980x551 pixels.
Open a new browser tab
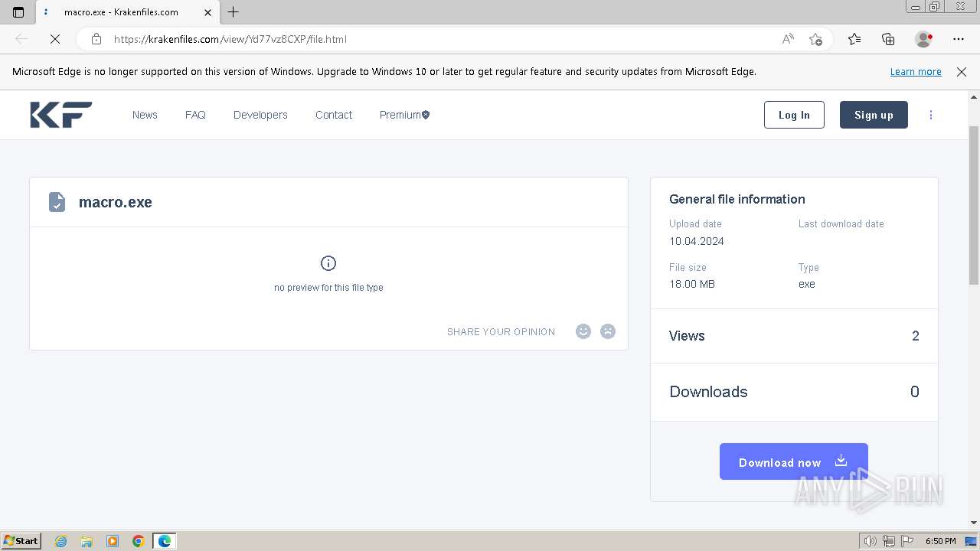(234, 12)
